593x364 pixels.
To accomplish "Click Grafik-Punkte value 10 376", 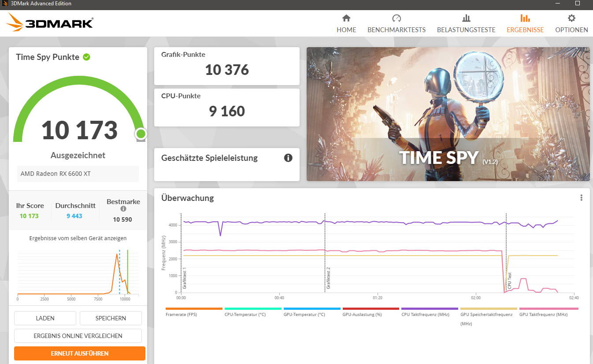I will coord(227,70).
